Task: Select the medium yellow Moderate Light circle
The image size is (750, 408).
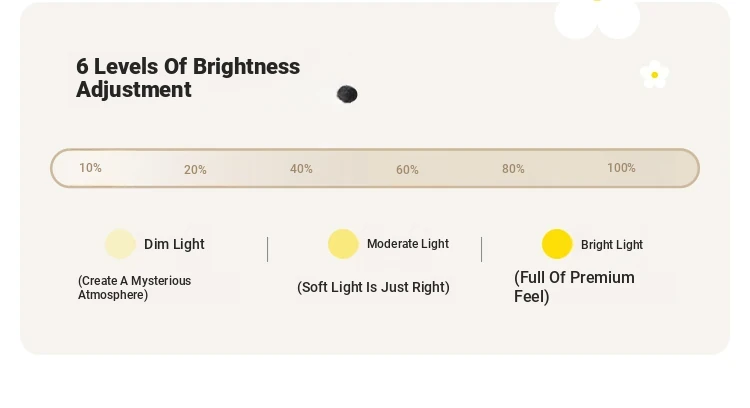Action: (343, 244)
